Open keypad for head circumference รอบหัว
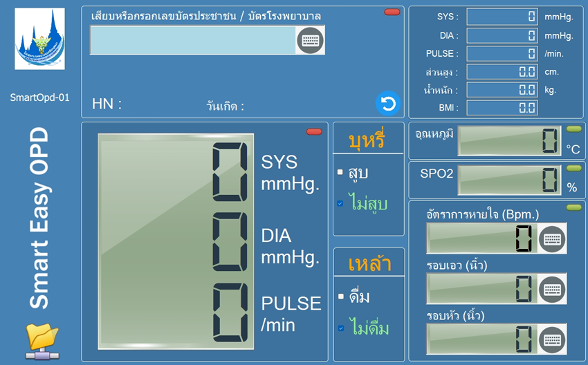 point(551,339)
